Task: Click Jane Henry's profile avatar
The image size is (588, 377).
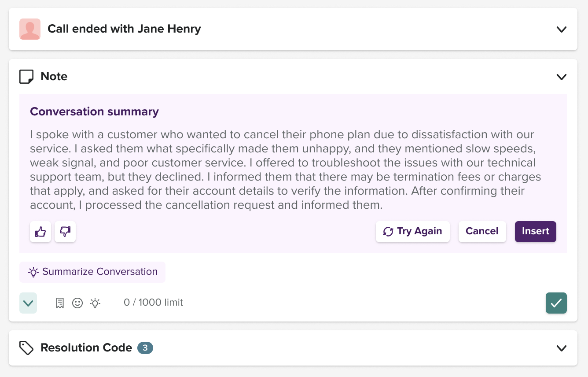Action: [x=29, y=29]
